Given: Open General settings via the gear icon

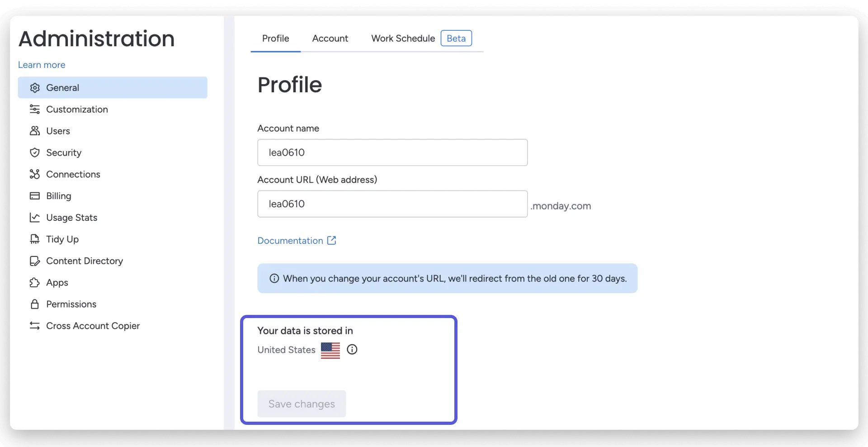Looking at the screenshot, I should pos(35,87).
